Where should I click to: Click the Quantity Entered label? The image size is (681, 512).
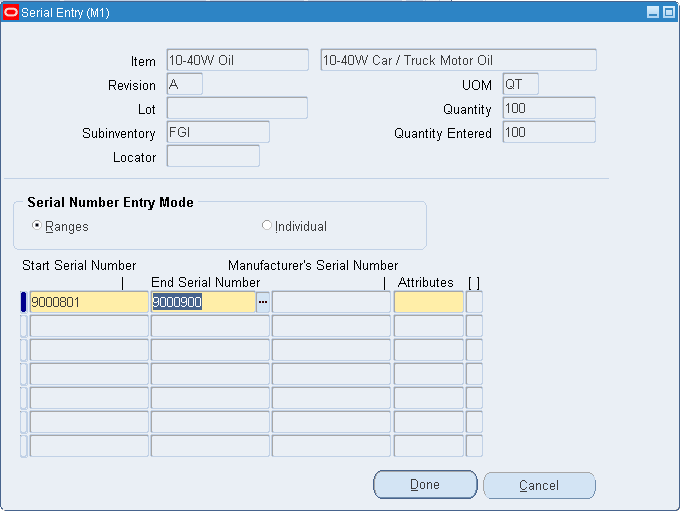pyautogui.click(x=443, y=133)
